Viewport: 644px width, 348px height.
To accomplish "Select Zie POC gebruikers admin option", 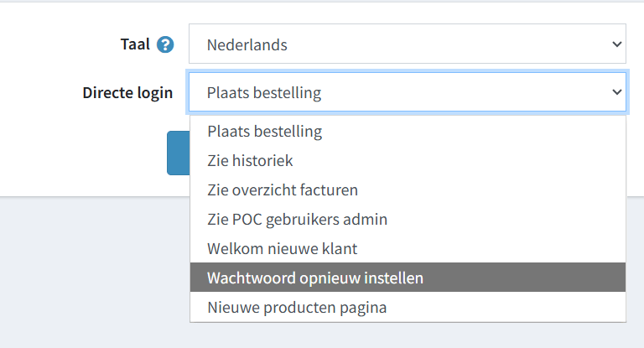I will tap(297, 219).
